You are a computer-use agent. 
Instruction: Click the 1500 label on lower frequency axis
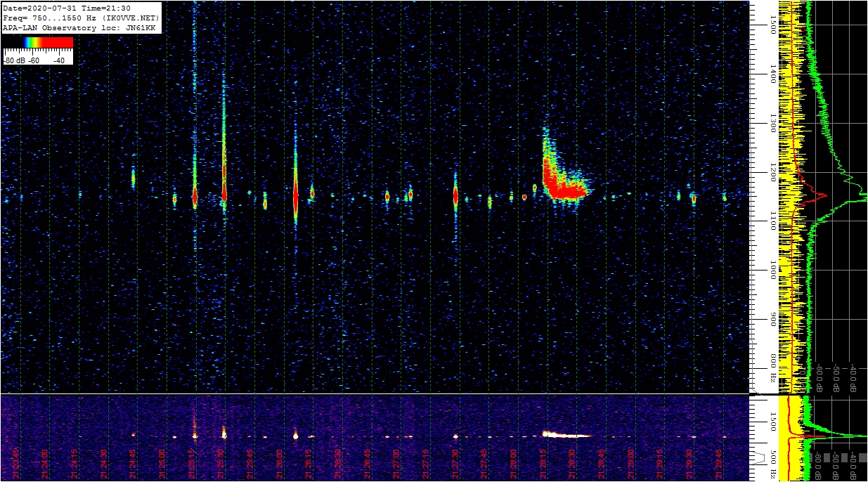tap(774, 421)
